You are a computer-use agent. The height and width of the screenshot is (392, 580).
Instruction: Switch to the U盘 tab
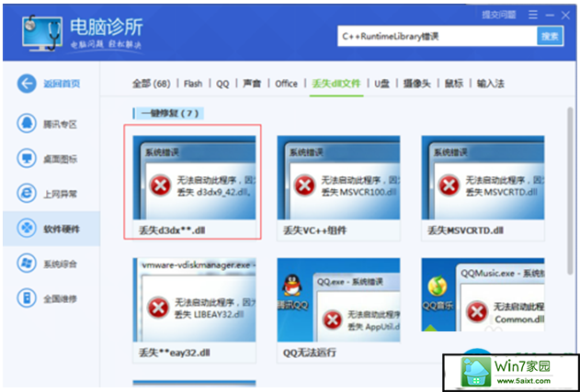(x=381, y=84)
